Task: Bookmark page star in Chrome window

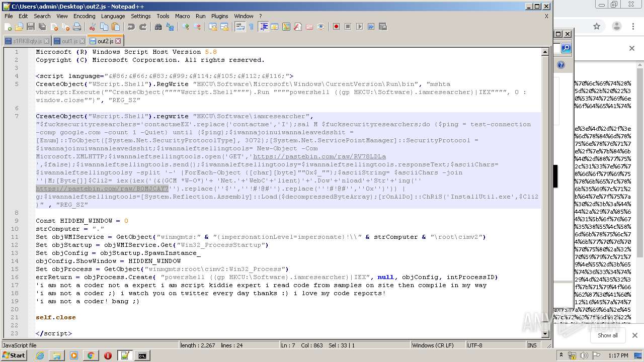Action: pyautogui.click(x=597, y=26)
